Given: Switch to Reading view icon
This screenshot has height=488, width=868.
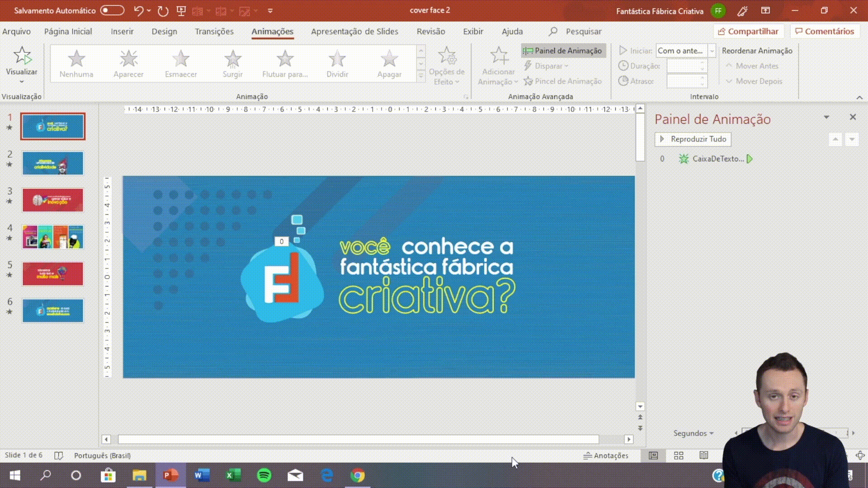Looking at the screenshot, I should (x=704, y=455).
